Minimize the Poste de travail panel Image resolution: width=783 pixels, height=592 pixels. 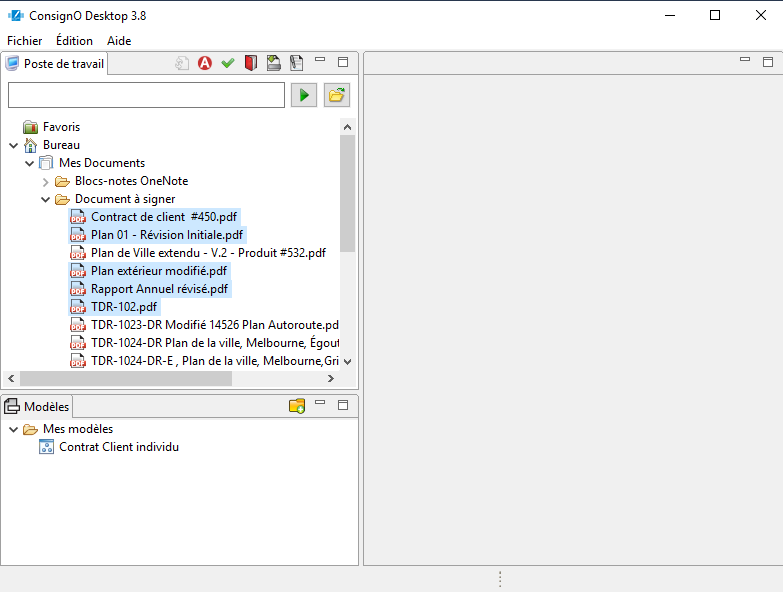(x=320, y=59)
